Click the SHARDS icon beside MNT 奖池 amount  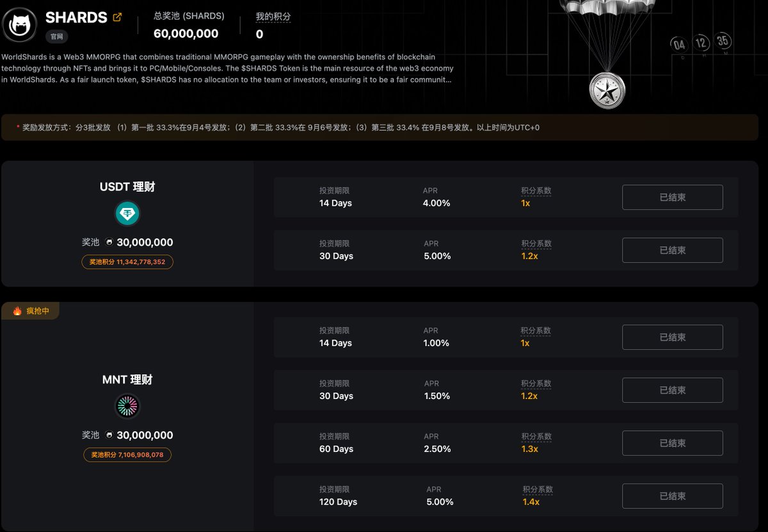click(109, 435)
